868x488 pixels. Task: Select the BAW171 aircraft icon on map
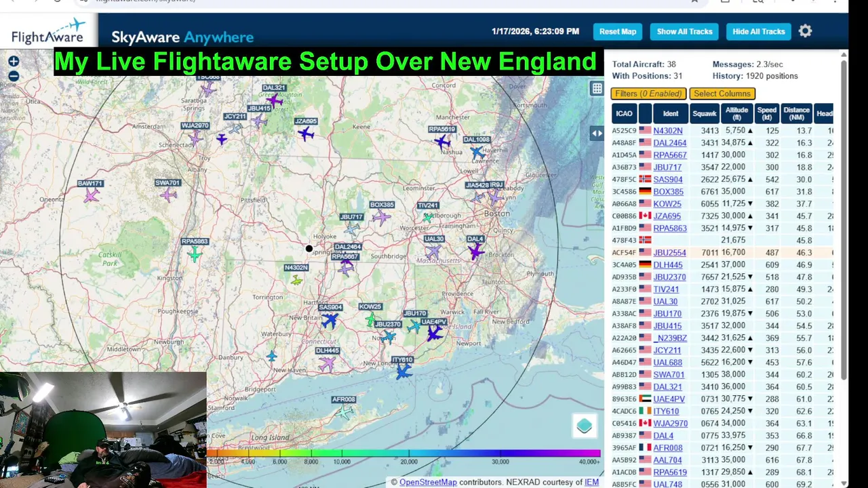(91, 196)
